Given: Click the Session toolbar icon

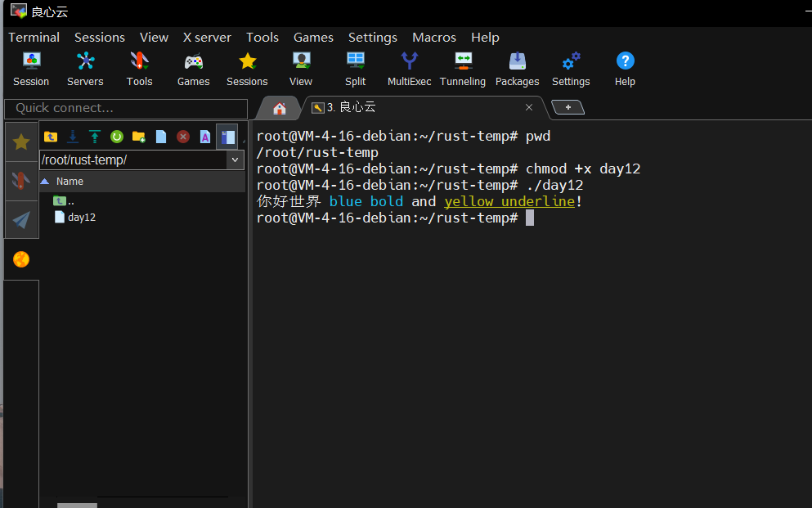Looking at the screenshot, I should click(x=31, y=69).
